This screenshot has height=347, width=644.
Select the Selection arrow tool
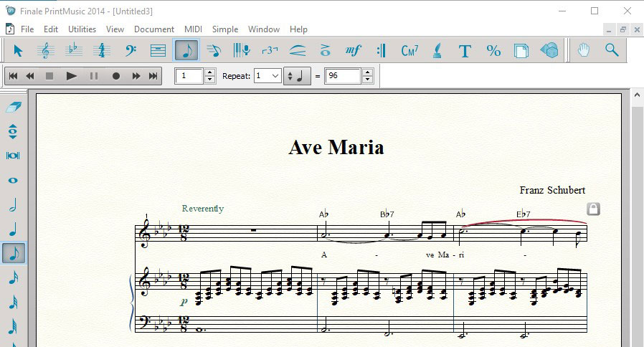click(18, 50)
